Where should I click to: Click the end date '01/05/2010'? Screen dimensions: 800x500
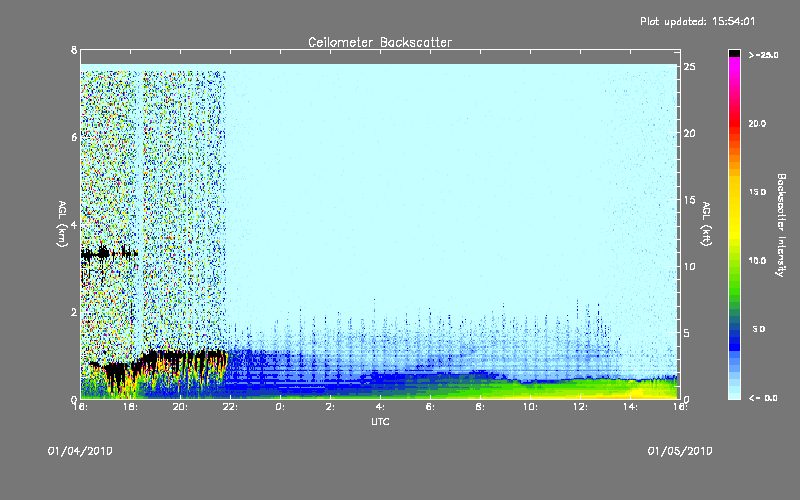680,451
